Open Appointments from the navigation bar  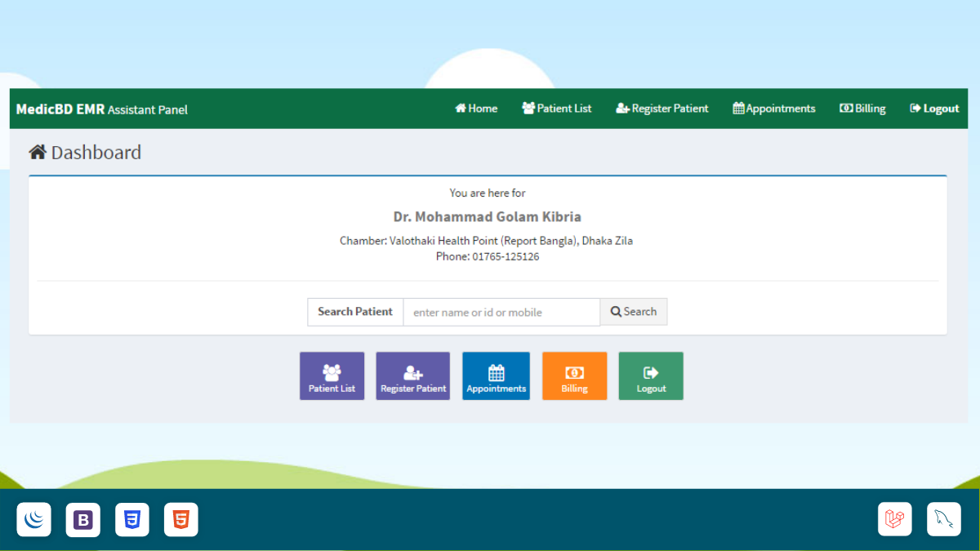click(773, 108)
